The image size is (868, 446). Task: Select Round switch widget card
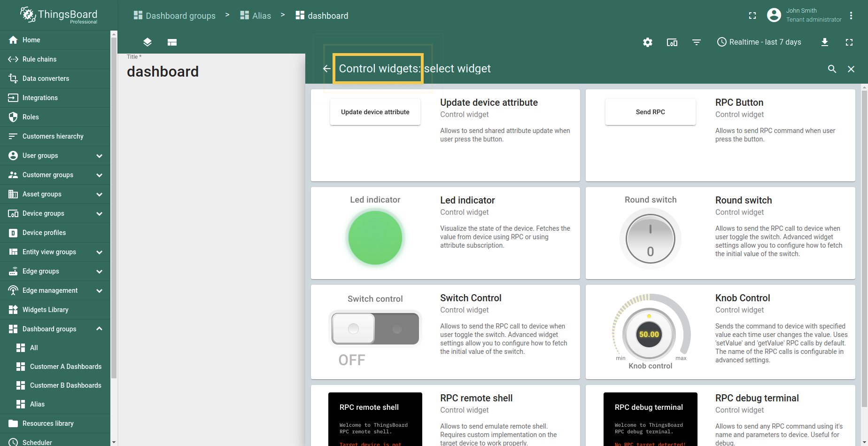[x=721, y=233]
